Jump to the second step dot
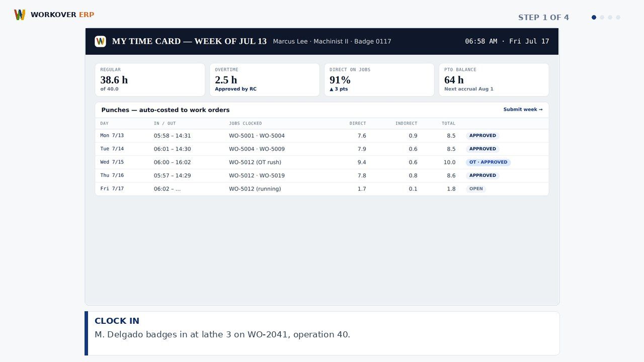The width and height of the screenshot is (644, 362). coord(602,17)
